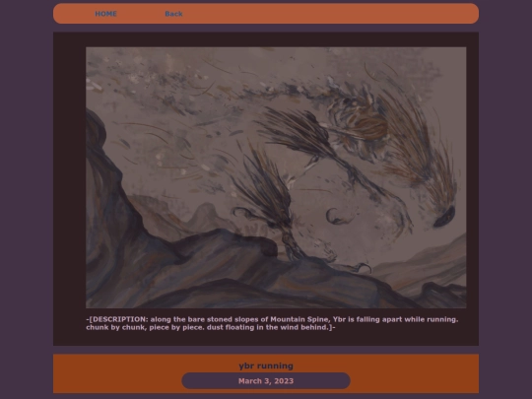View the Ybr running artwork image
Screen dimensions: 532x399
(x=276, y=177)
